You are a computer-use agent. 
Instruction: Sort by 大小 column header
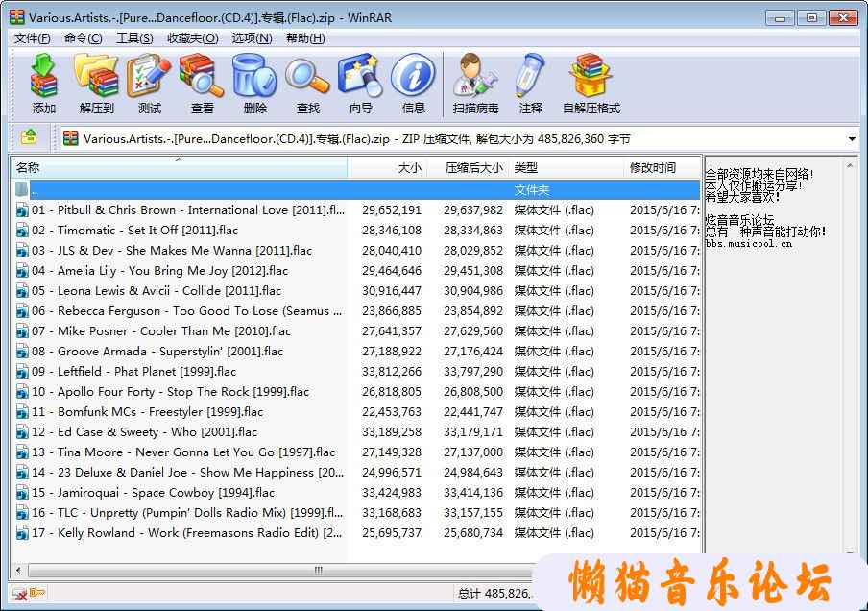(387, 167)
